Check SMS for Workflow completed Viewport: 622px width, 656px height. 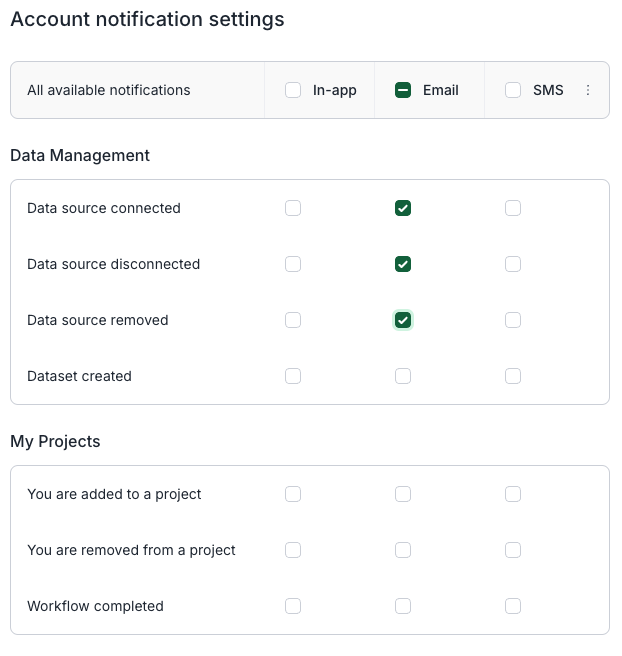click(x=513, y=606)
